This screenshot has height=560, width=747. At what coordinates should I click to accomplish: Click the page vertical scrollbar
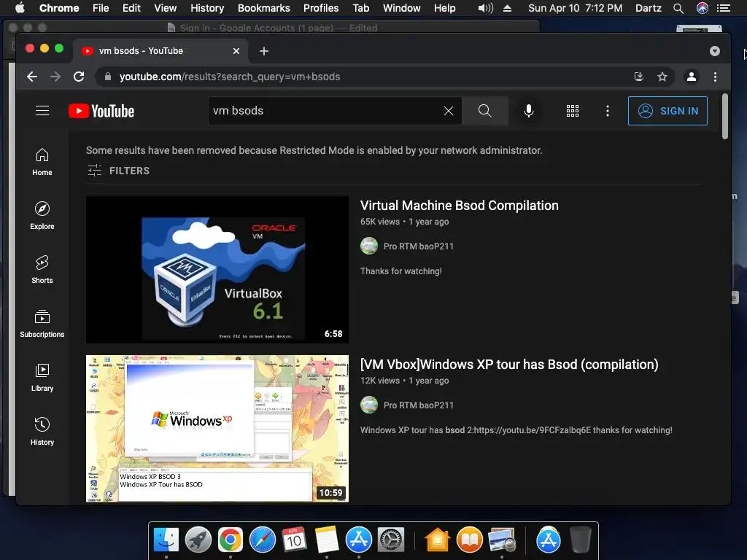(x=725, y=117)
